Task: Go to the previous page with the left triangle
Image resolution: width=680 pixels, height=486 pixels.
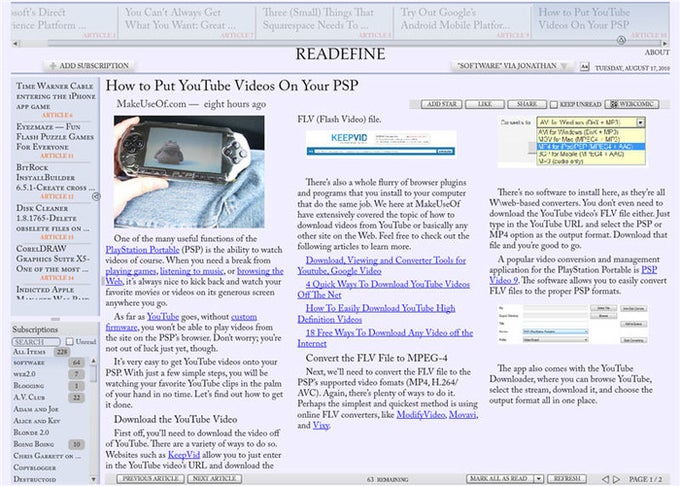Action: [605, 479]
